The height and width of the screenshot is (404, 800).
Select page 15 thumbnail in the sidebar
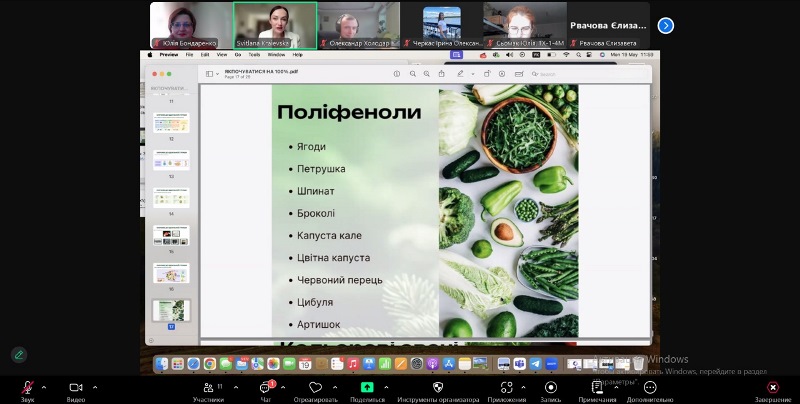click(x=171, y=236)
